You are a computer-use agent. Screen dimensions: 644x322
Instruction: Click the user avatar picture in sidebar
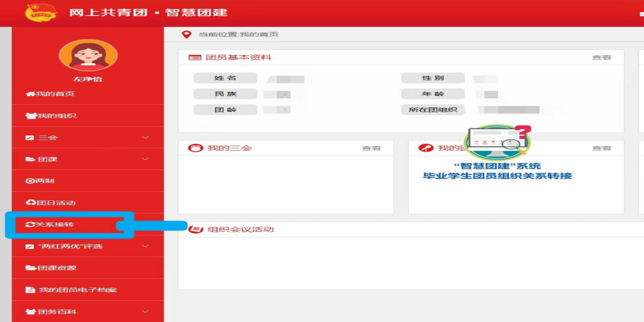pos(88,55)
